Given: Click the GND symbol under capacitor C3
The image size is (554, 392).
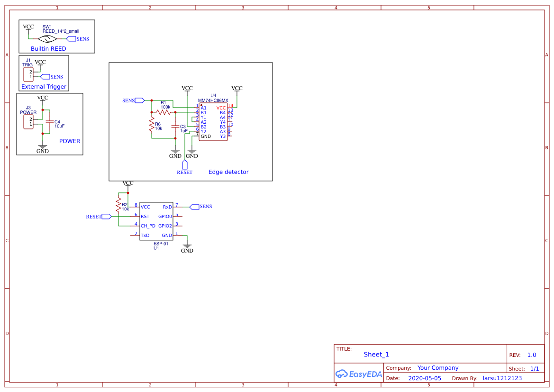Looking at the screenshot, I should (175, 154).
